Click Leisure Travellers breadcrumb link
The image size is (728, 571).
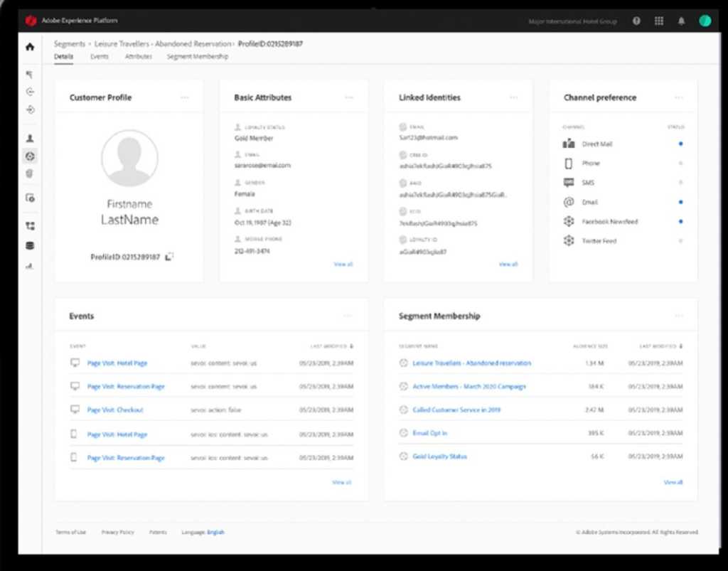[163, 43]
